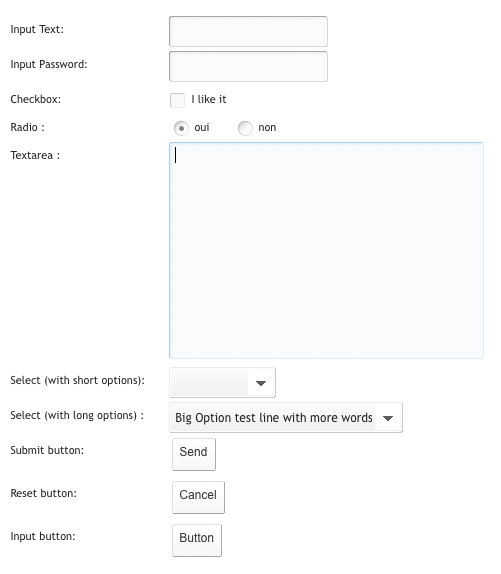Click the "non" radio label text
Screen dimensions: 501x574
267,127
